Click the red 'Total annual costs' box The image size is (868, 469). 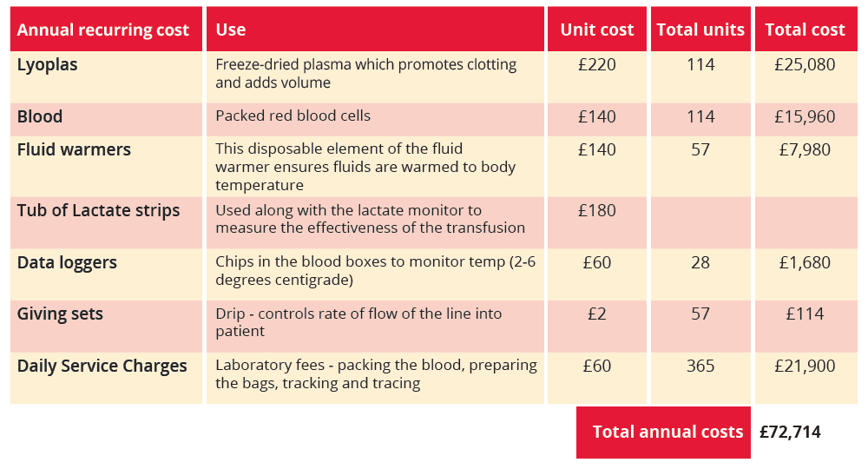(x=664, y=432)
